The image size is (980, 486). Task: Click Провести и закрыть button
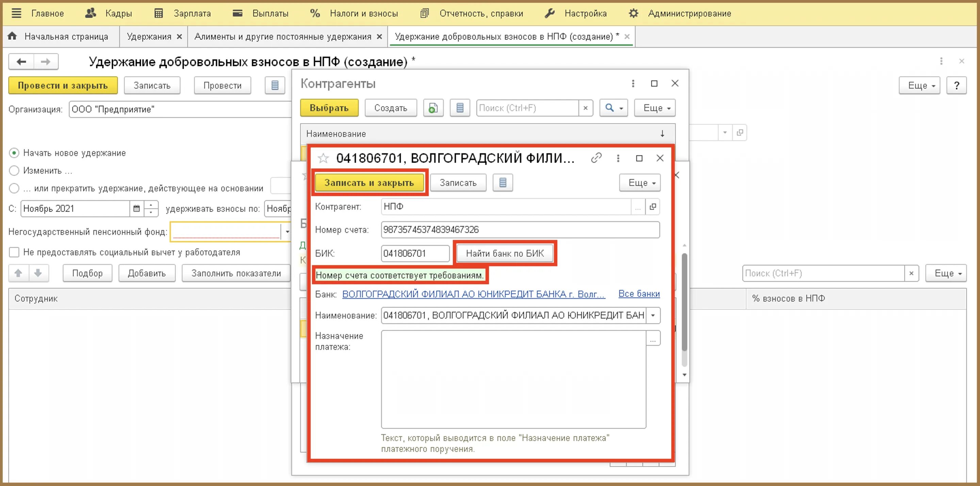pyautogui.click(x=63, y=86)
